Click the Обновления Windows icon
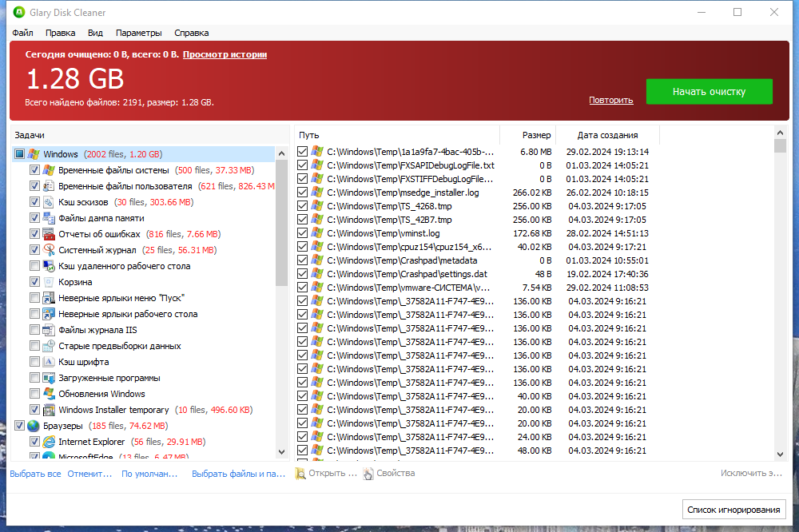Image resolution: width=799 pixels, height=532 pixels. 49,394
